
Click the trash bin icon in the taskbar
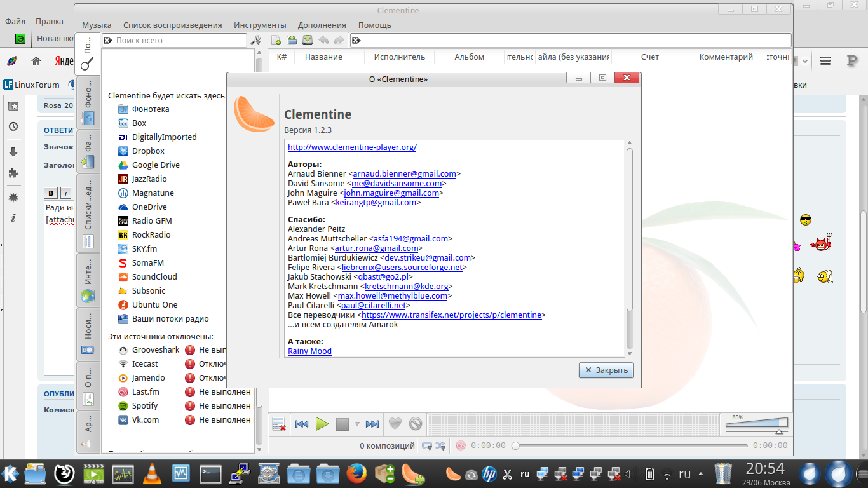pos(724,473)
